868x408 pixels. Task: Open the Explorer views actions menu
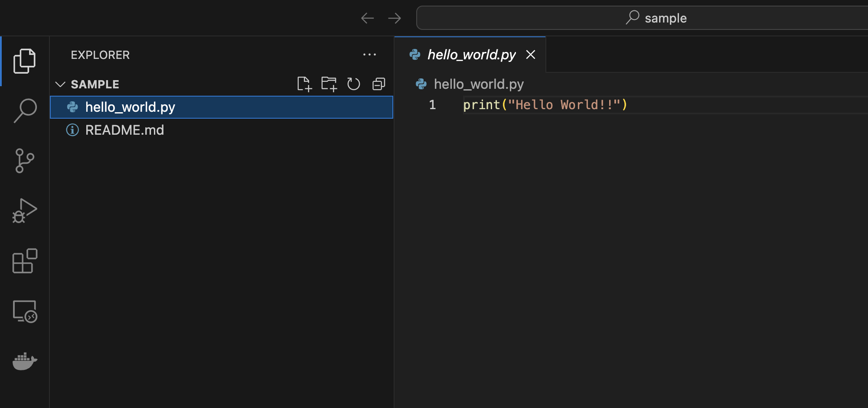point(370,55)
